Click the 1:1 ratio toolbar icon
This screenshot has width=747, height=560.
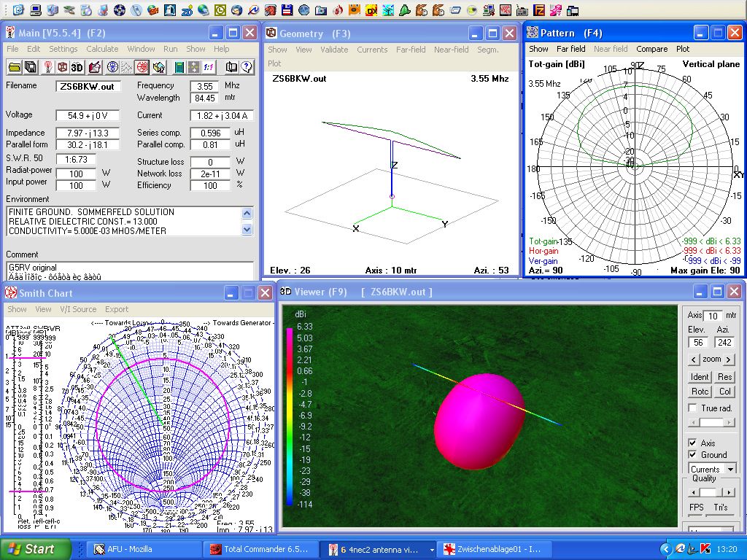[x=209, y=67]
